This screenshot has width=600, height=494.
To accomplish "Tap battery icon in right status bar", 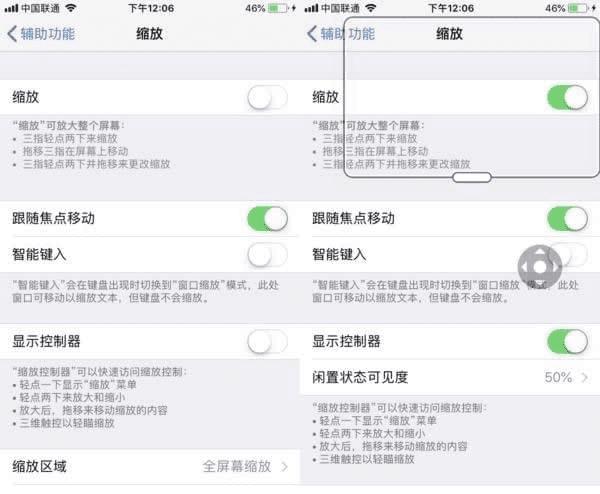I will click(x=578, y=8).
